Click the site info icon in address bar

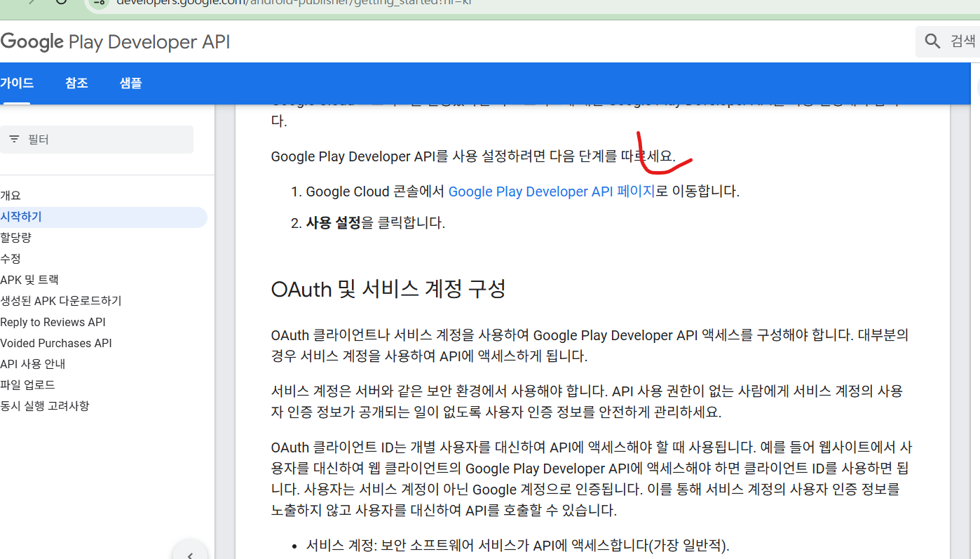coord(99,2)
